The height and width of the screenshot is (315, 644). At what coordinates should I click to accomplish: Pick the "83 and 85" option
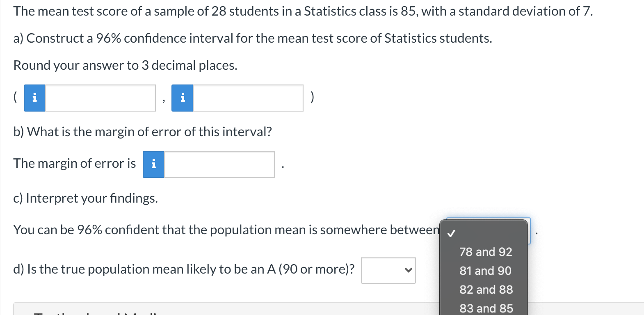click(486, 308)
